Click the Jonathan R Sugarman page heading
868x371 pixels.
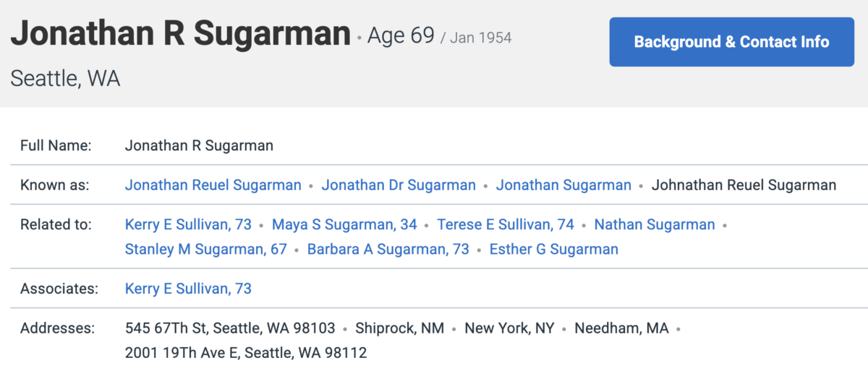(181, 35)
